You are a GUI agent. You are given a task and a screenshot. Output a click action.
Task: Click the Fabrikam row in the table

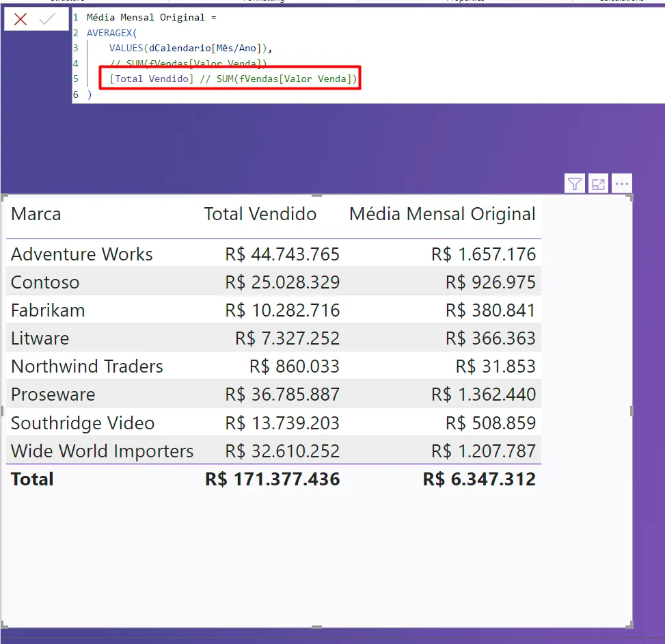coord(48,310)
